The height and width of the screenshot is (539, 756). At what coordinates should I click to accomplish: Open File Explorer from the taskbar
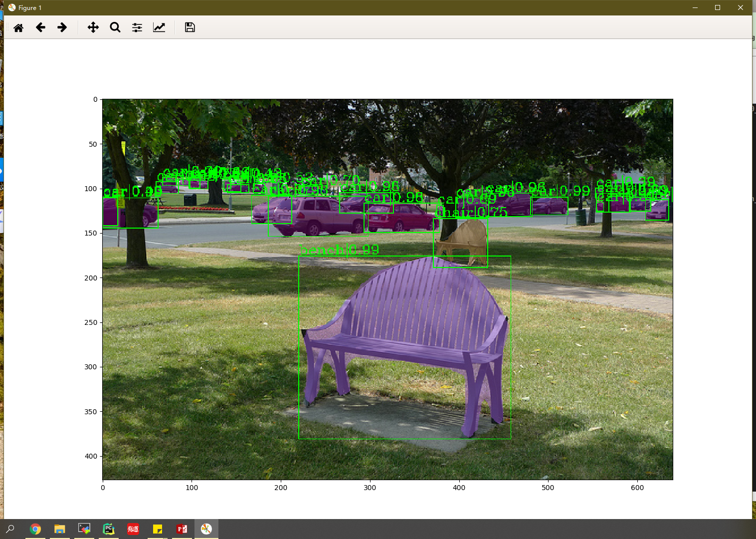(60, 529)
